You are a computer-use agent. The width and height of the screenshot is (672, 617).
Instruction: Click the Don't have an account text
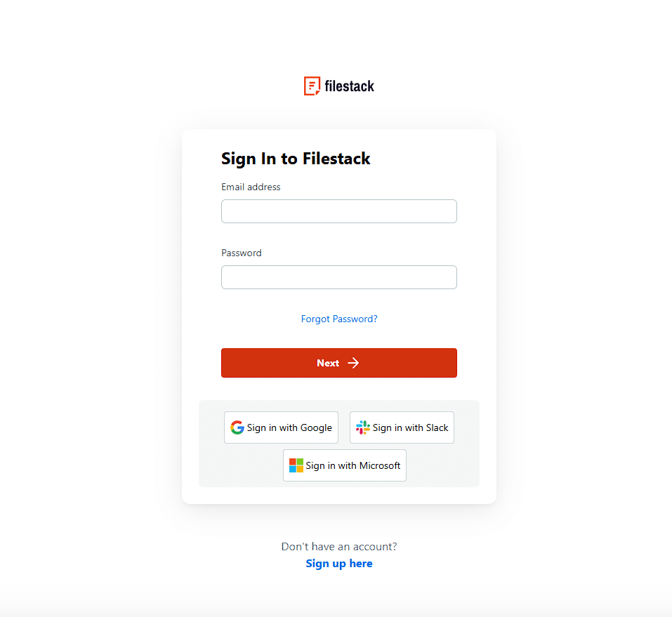[x=339, y=546]
